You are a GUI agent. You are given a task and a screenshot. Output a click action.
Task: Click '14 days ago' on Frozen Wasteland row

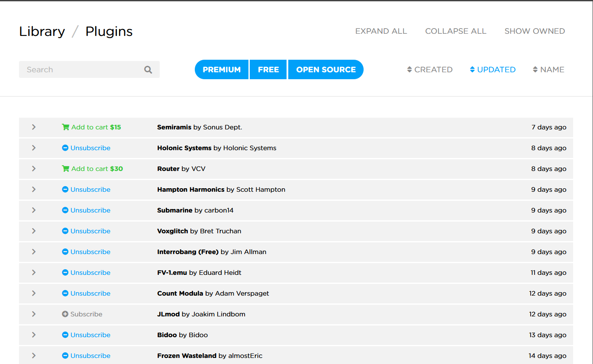548,356
